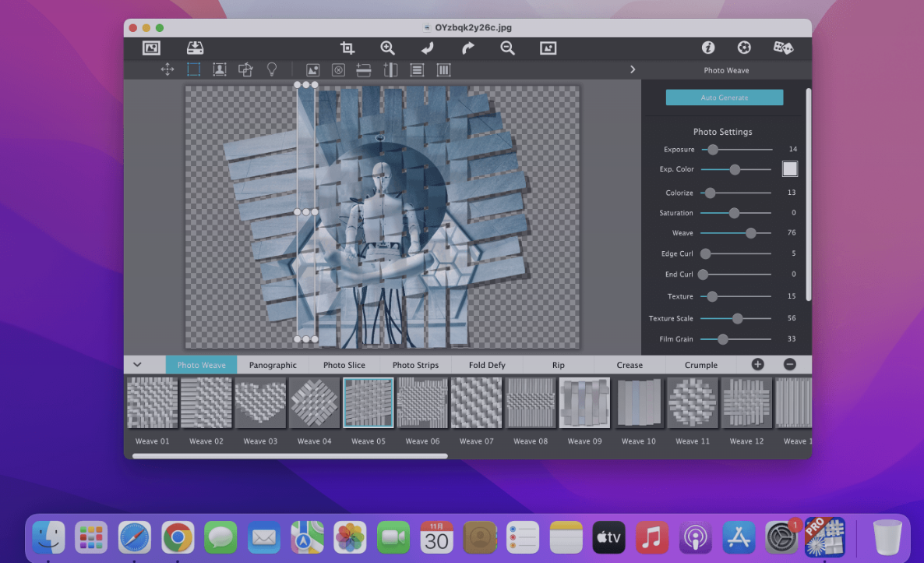Select the Rip tab
The width and height of the screenshot is (924, 563).
point(558,365)
